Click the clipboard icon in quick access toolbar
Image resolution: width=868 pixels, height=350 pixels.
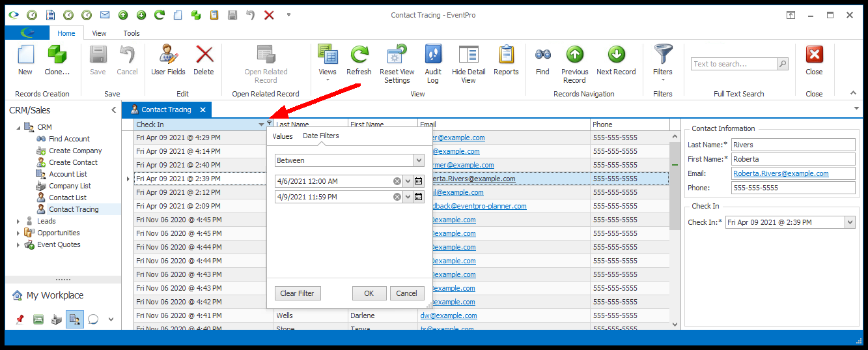214,14
